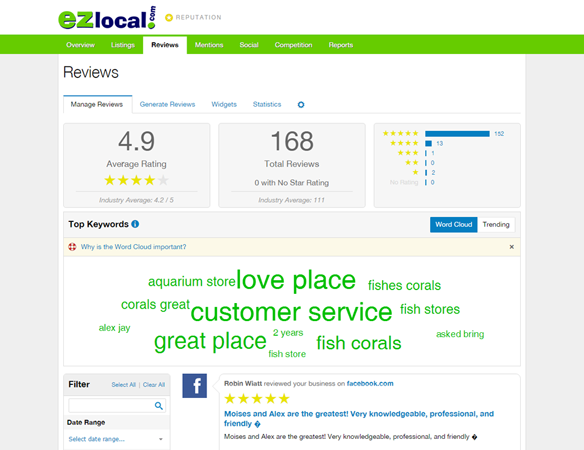Open the Listings nav tab
Image resolution: width=584 pixels, height=450 pixels.
coord(123,45)
